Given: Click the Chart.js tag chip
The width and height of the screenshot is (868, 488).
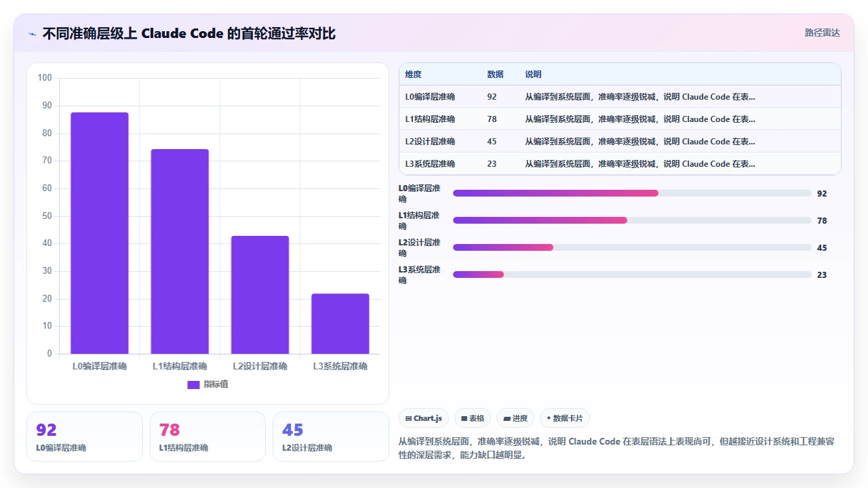Looking at the screenshot, I should pos(423,418).
